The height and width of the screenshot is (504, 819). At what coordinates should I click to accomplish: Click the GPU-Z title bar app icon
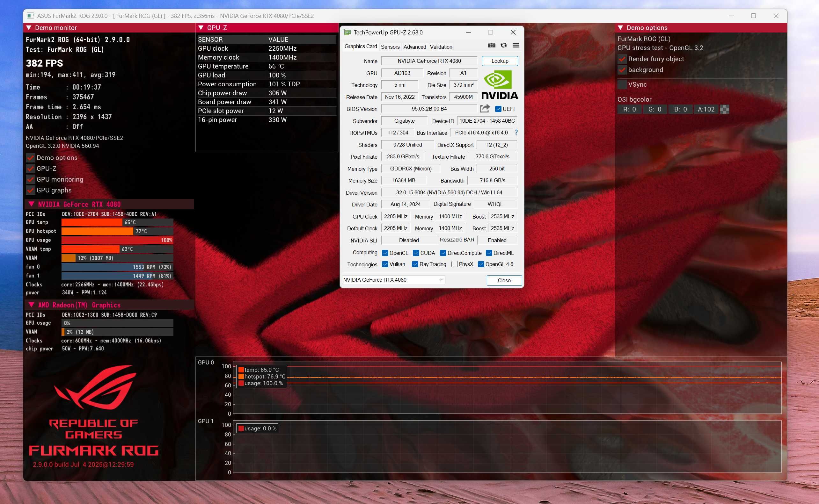point(347,32)
